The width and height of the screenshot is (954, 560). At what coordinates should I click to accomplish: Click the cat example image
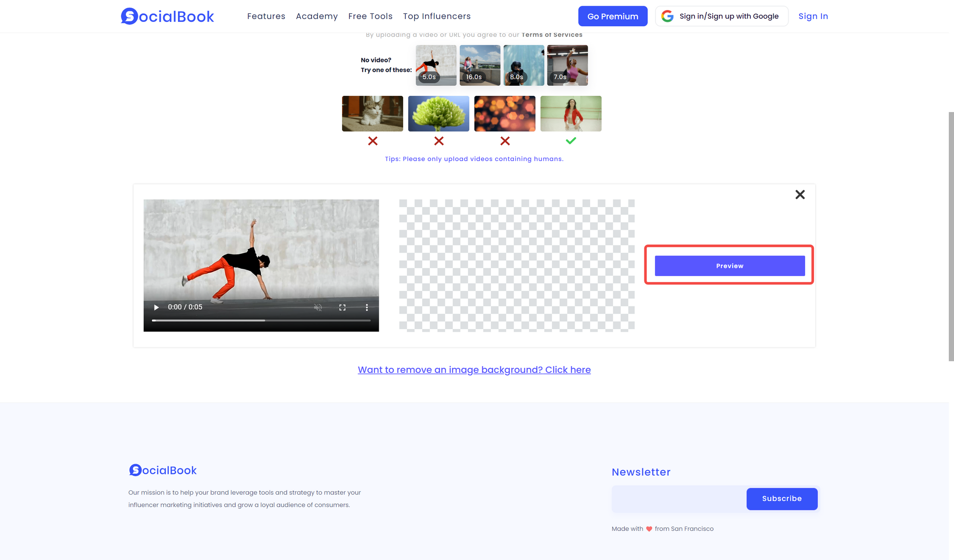coord(373,113)
